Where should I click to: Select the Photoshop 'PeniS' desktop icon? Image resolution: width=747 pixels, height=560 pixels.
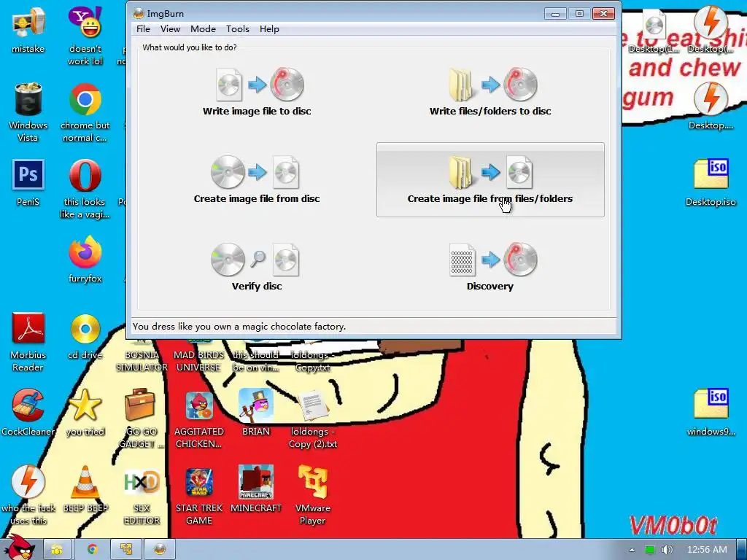(28, 182)
